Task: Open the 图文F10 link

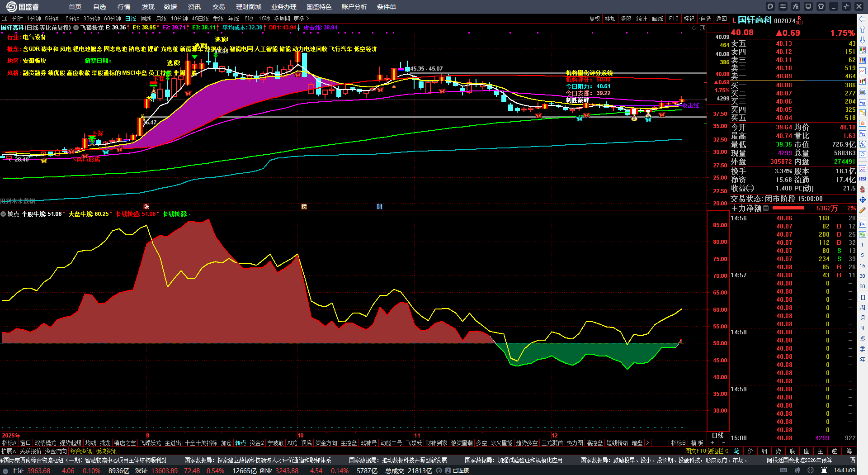Action: [696, 451]
